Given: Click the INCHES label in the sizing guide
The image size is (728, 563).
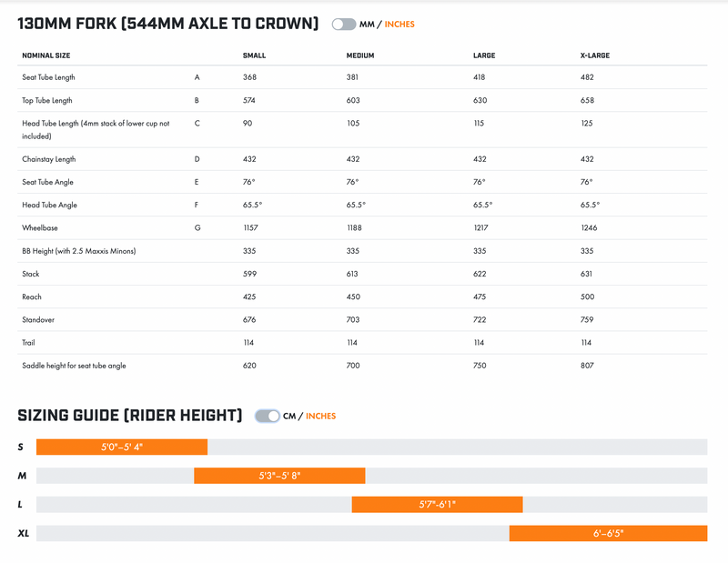Looking at the screenshot, I should coord(320,416).
